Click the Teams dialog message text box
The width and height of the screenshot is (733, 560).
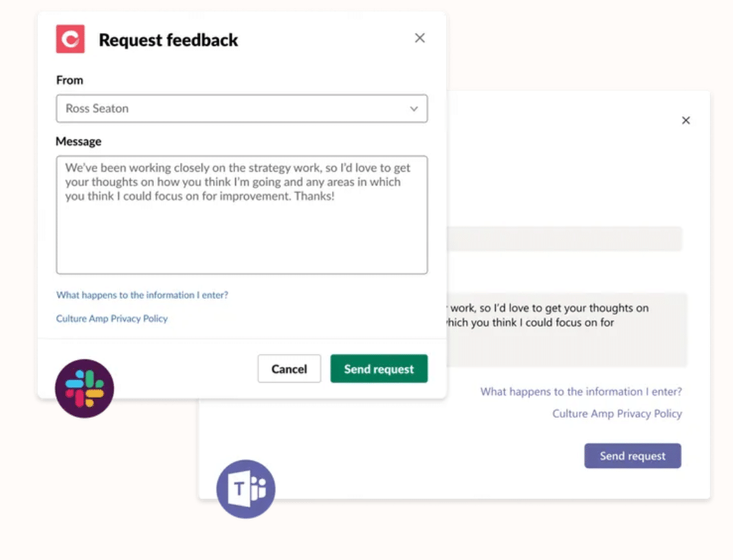[567, 330]
